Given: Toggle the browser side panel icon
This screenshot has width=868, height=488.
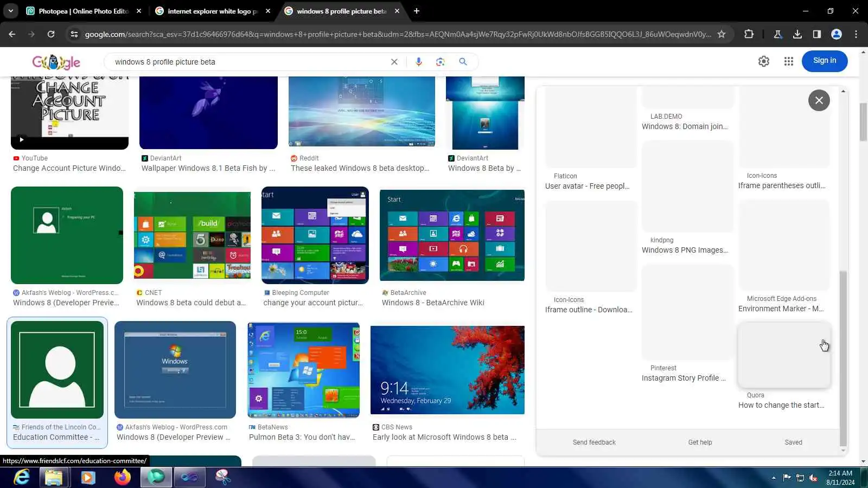Looking at the screenshot, I should (x=816, y=34).
